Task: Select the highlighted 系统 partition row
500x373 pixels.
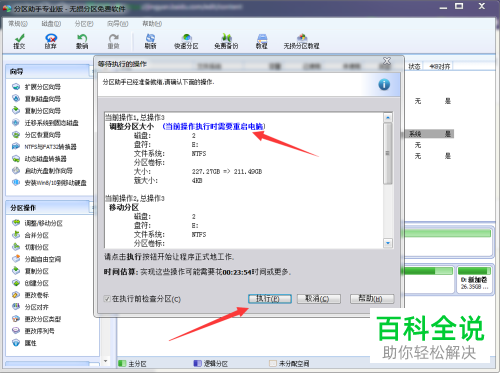Action: click(x=430, y=134)
